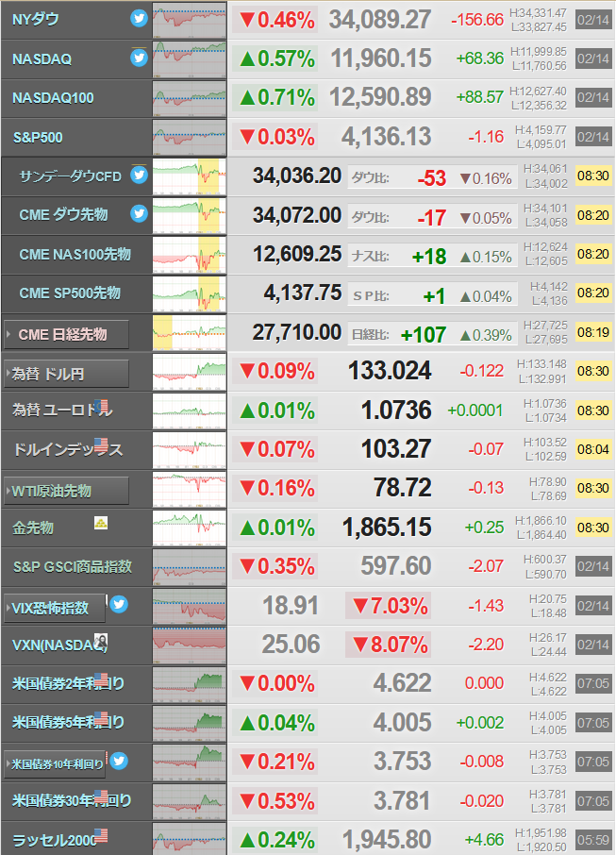616x855 pixels.
Task: Click the dollar-yen rate 133.024
Action: tap(390, 371)
